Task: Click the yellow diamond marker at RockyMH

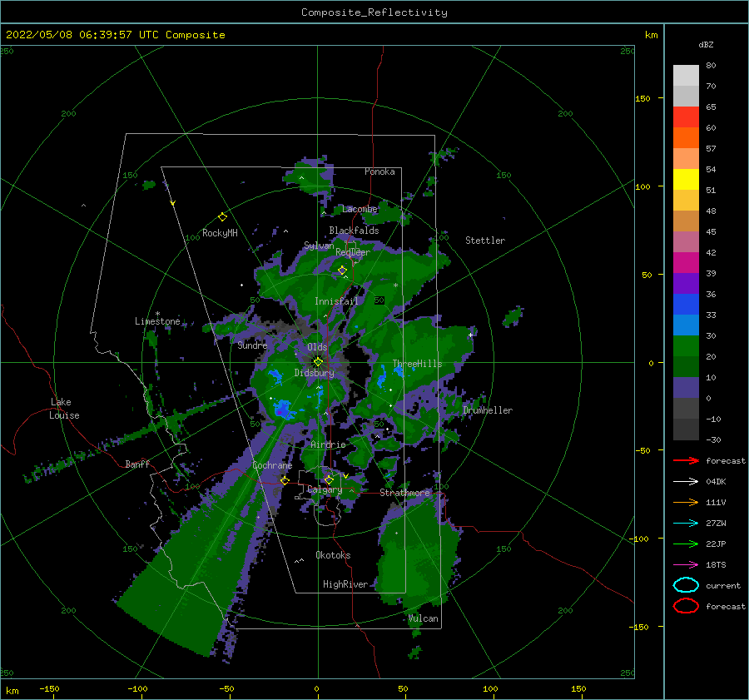Action: [222, 217]
